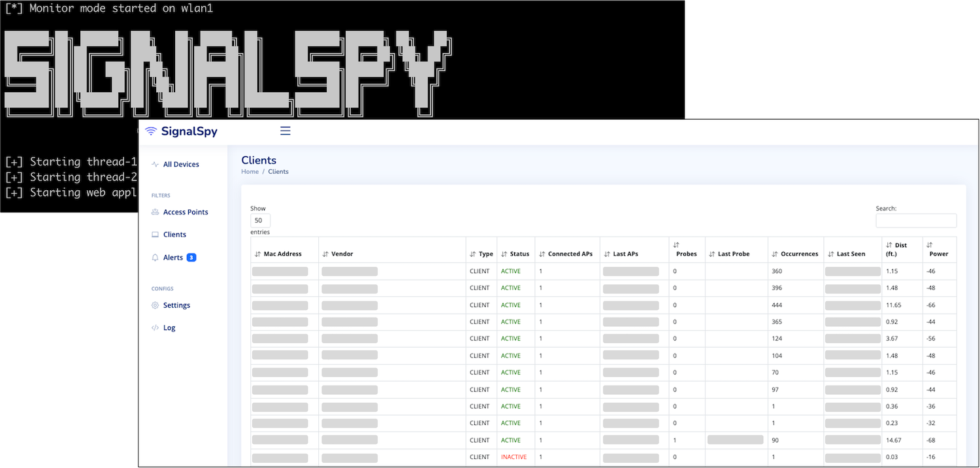The width and height of the screenshot is (980, 468).
Task: Open Access Points filter in sidebar
Action: tap(186, 212)
